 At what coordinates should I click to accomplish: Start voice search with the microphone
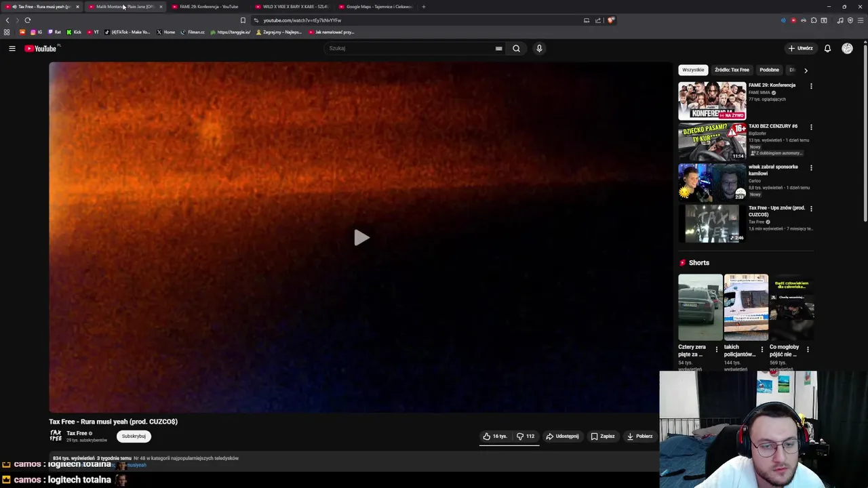point(539,48)
